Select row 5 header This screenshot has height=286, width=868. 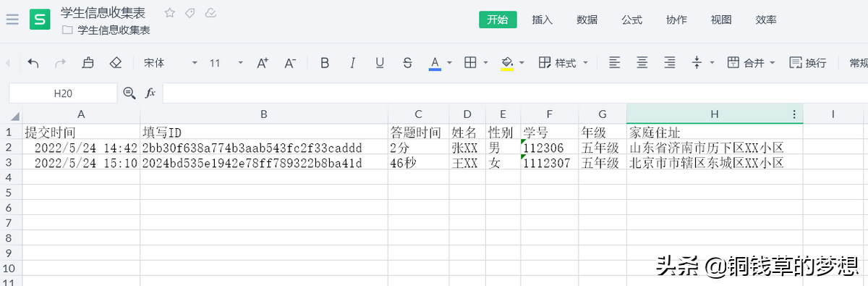coord(11,193)
